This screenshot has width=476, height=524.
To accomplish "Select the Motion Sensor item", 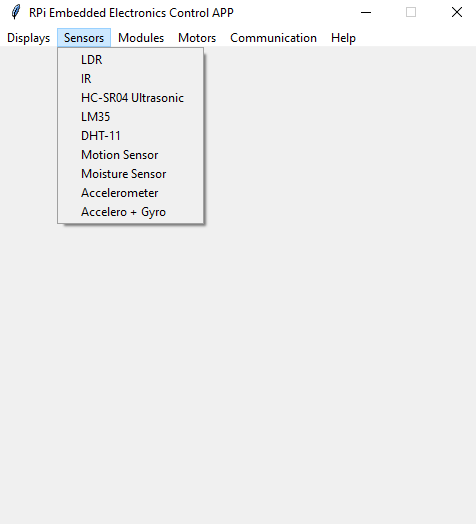I will pos(130,155).
